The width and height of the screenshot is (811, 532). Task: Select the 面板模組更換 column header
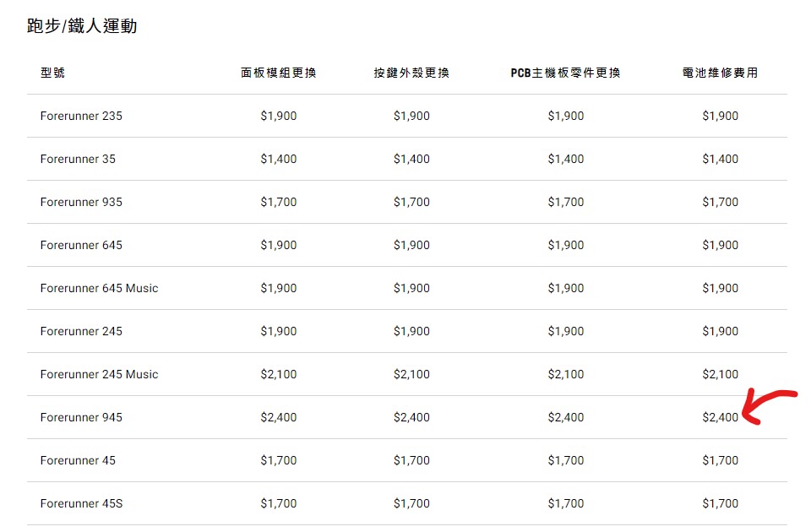tap(279, 73)
